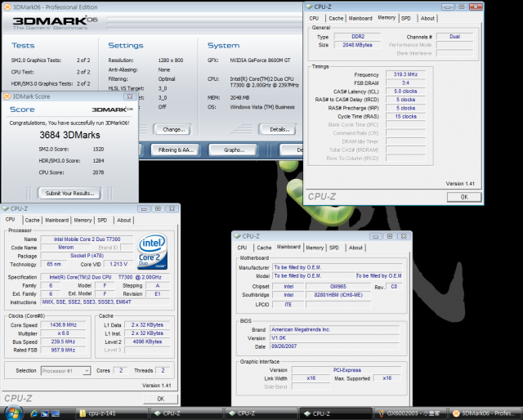523x420 pixels.
Task: Click BIOS brand American Megatrends Inc.
Action: click(x=334, y=329)
